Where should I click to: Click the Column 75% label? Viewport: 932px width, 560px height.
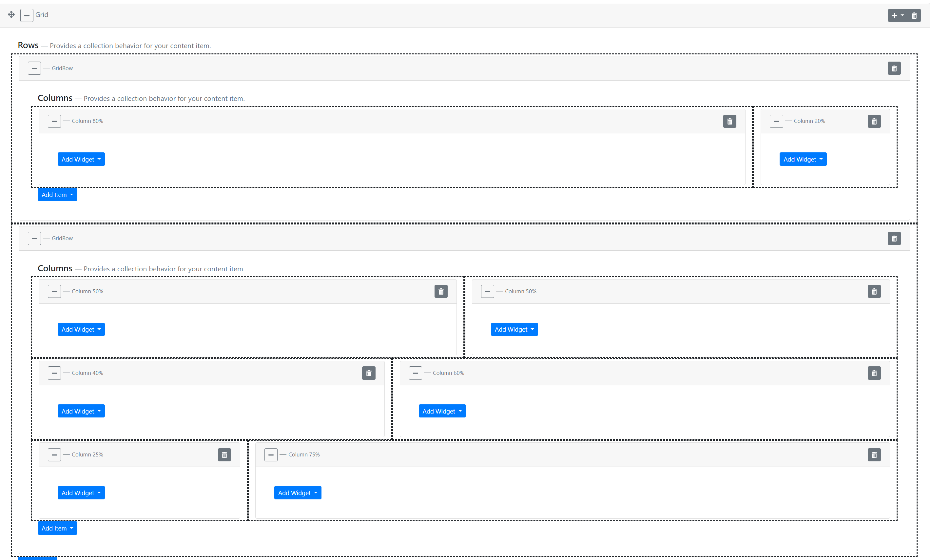[304, 455]
